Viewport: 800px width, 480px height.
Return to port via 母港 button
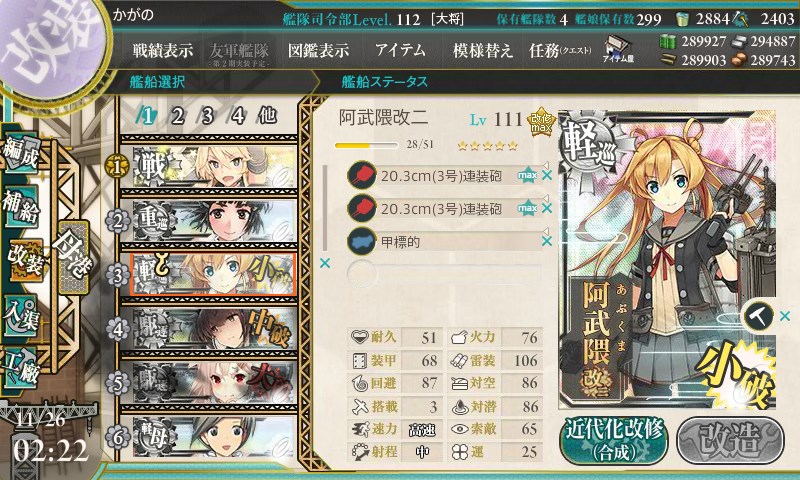click(74, 258)
